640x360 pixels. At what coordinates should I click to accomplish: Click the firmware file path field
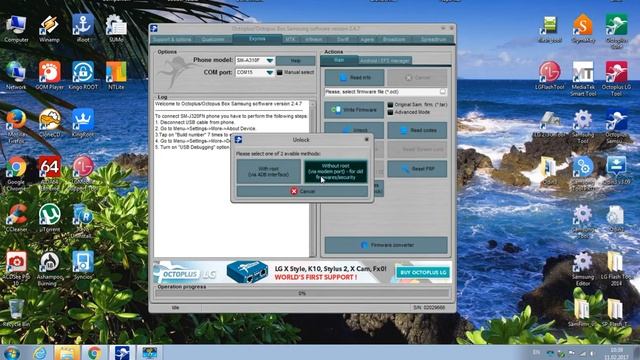click(382, 92)
